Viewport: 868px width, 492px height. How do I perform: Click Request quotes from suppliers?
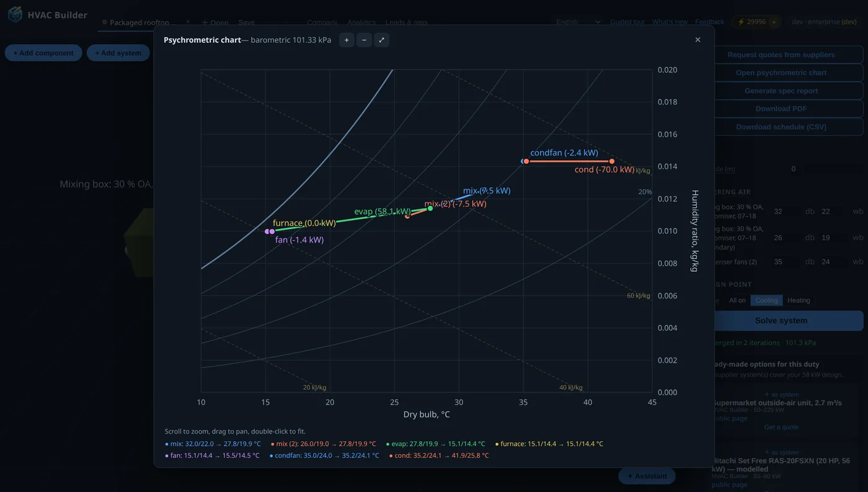[x=781, y=55]
